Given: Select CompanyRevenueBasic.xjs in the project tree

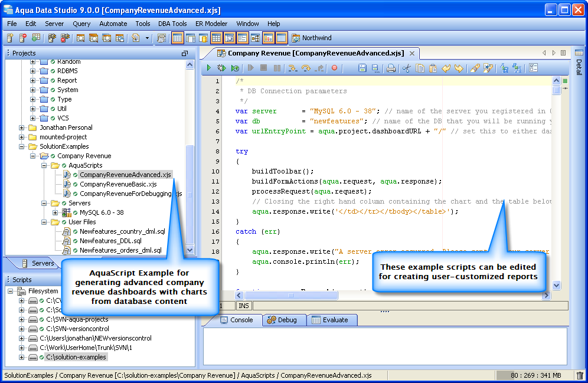Looking at the screenshot, I should tap(118, 184).
